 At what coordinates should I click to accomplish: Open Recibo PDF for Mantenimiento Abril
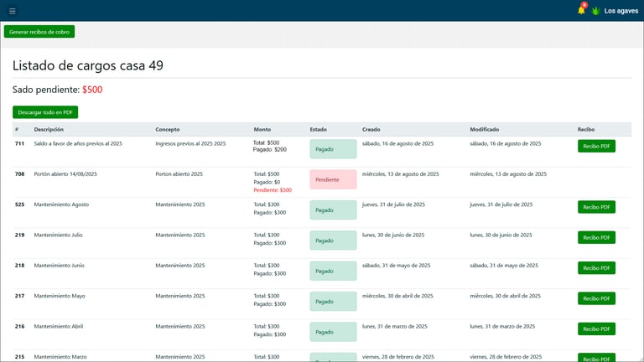[596, 328]
